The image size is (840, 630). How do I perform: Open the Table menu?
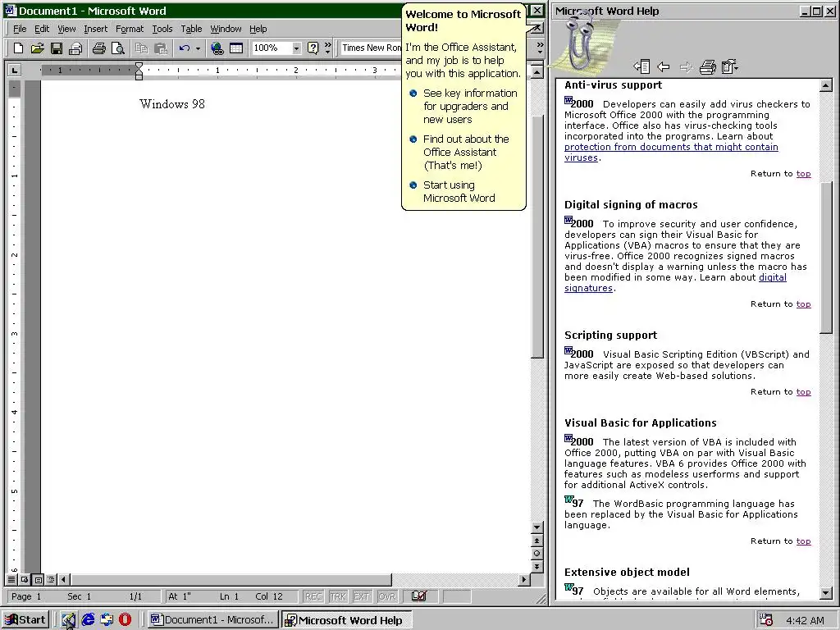pos(191,29)
